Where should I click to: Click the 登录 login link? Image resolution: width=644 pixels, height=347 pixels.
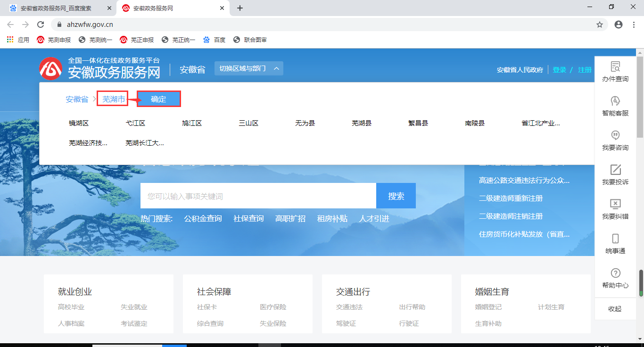(x=560, y=70)
